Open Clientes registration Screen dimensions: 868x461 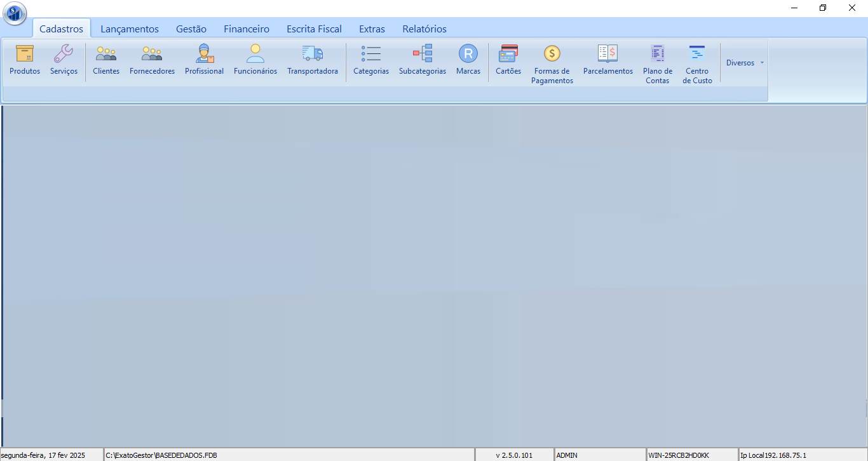pos(106,54)
